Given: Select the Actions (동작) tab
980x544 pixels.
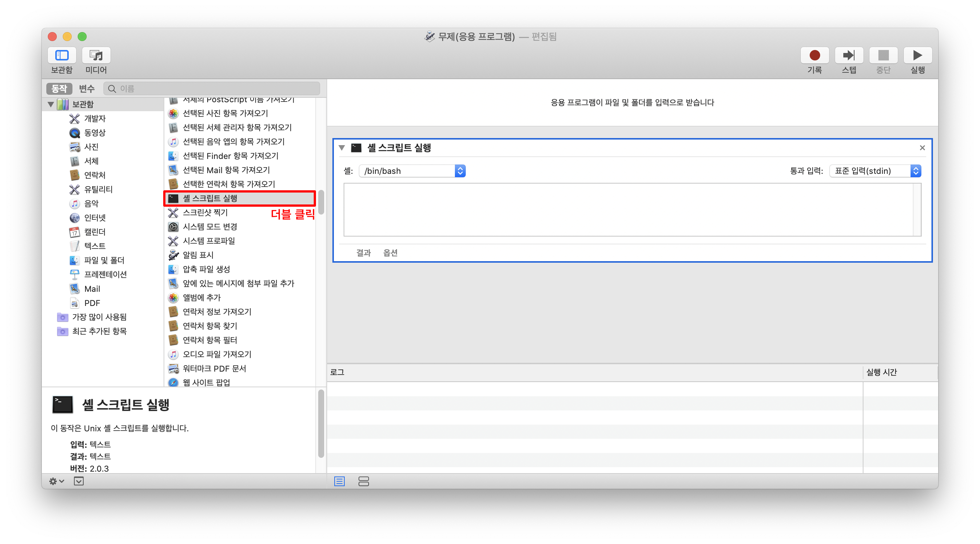Looking at the screenshot, I should coord(59,88).
